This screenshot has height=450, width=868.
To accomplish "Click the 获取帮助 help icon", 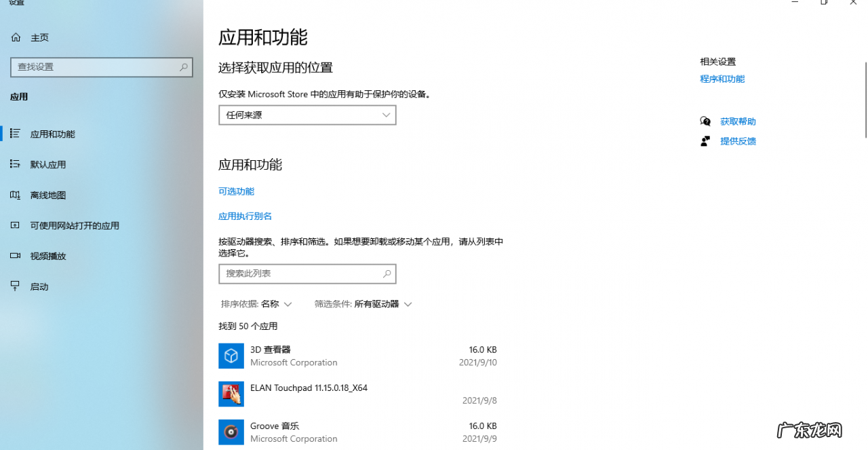I will [705, 121].
